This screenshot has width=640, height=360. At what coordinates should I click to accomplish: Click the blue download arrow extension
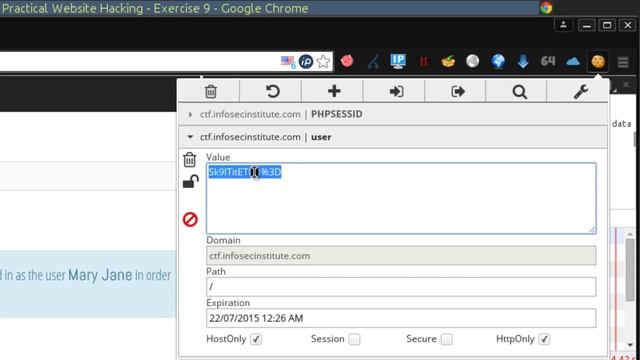click(x=523, y=61)
